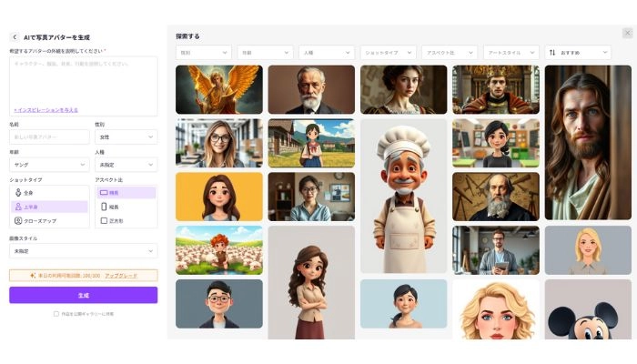The height and width of the screenshot is (364, 637).
Task: Select the cartoon mouse character thumbnail
Action: coord(588,309)
